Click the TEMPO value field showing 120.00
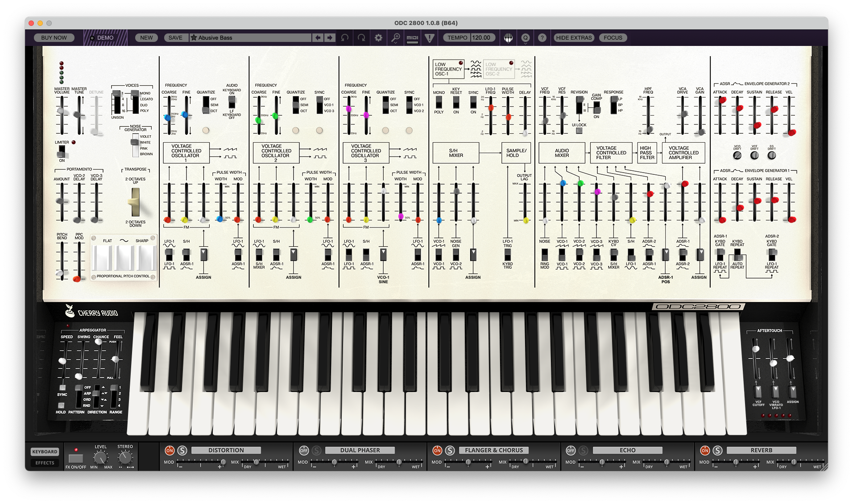Image resolution: width=853 pixels, height=504 pixels. (481, 38)
